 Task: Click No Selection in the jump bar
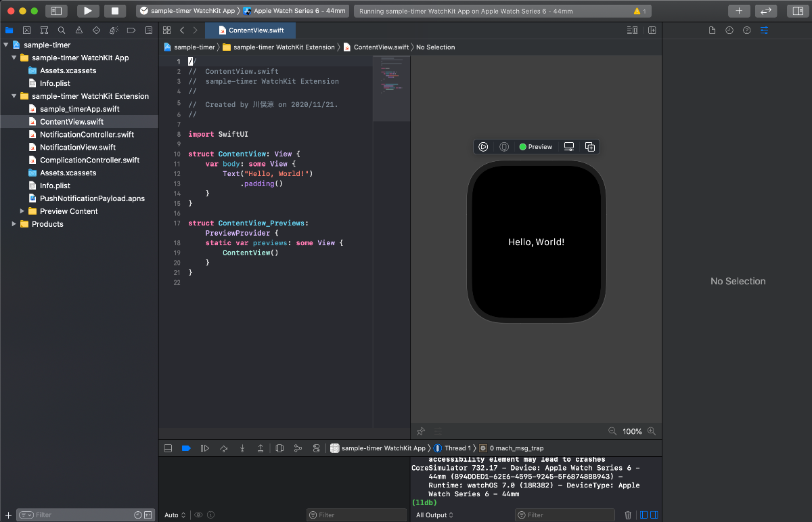pos(435,47)
